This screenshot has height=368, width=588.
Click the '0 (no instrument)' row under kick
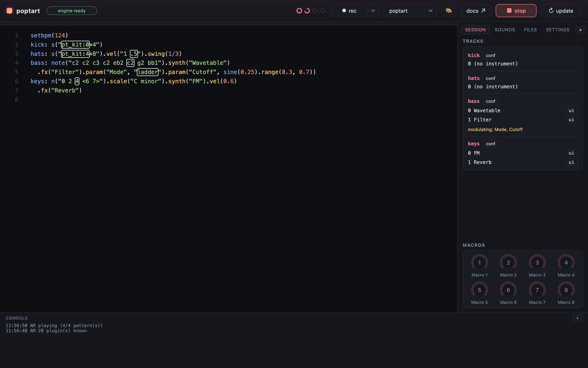click(x=493, y=64)
